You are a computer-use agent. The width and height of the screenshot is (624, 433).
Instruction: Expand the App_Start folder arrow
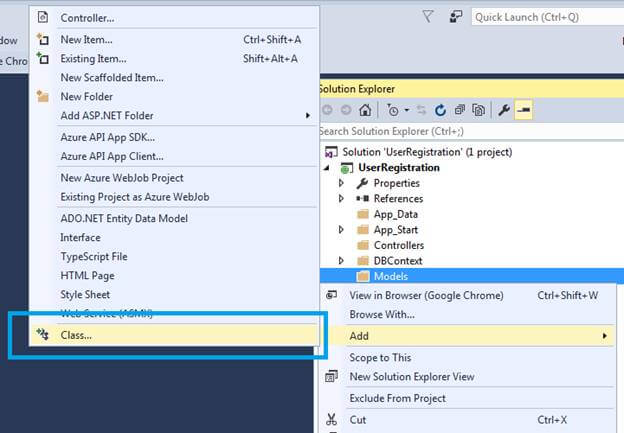pyautogui.click(x=341, y=230)
